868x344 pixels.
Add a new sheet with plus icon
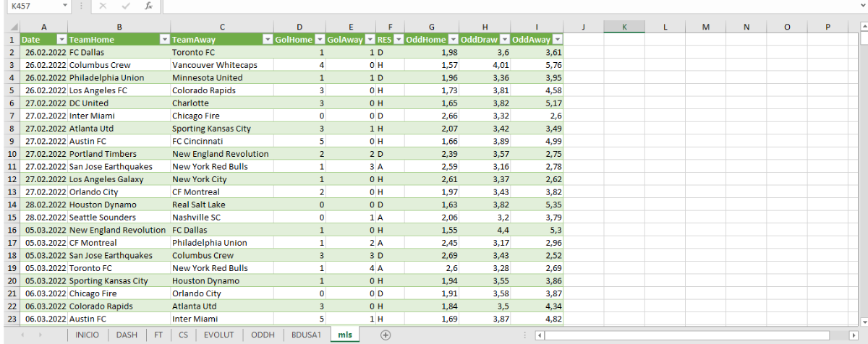(x=386, y=335)
